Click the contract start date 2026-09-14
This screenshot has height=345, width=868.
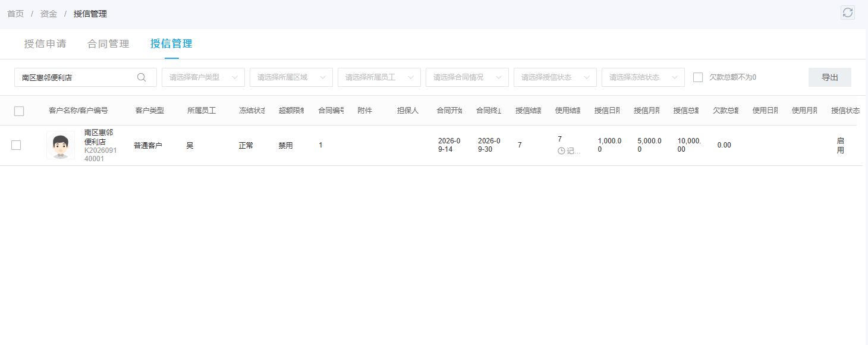(449, 145)
